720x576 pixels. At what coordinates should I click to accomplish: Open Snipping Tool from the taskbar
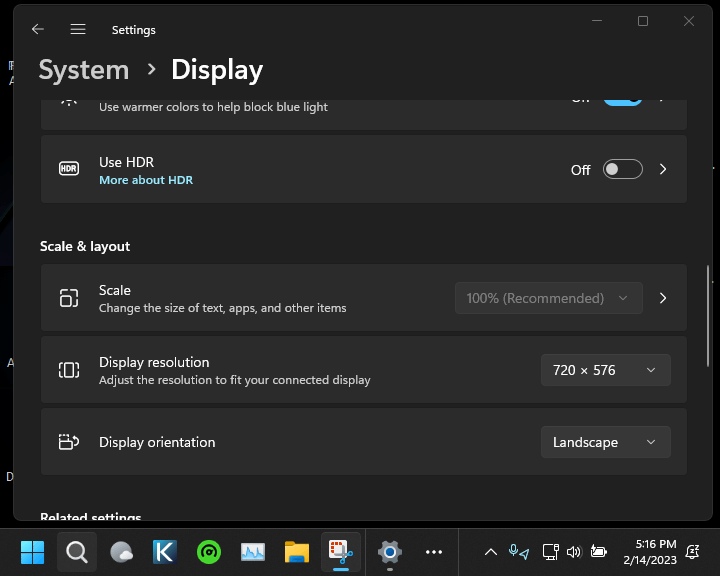pos(340,551)
